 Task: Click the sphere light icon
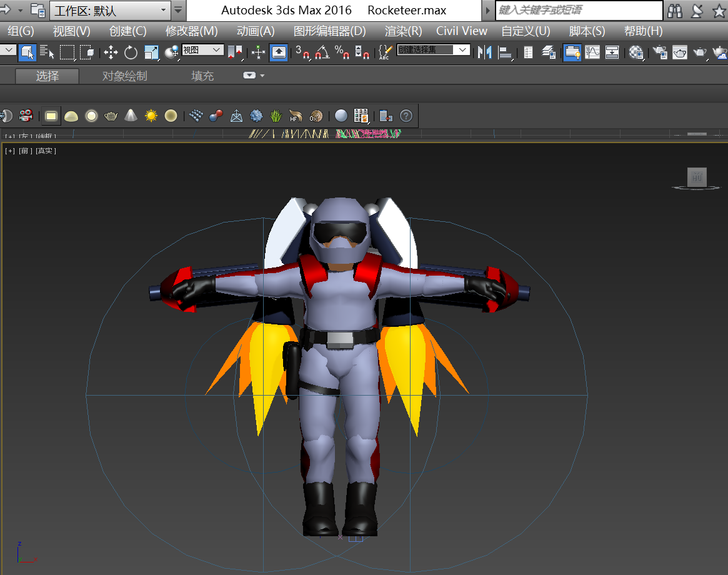click(91, 116)
